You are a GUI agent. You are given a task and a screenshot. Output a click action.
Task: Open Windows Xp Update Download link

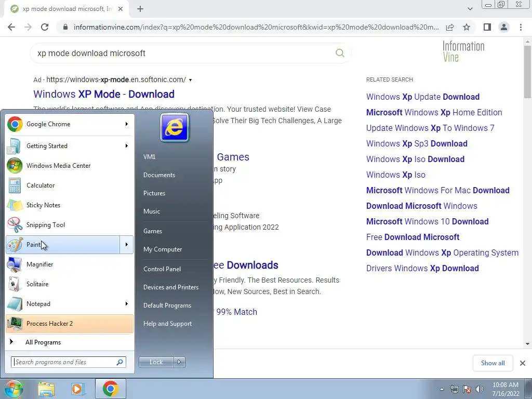click(x=423, y=97)
